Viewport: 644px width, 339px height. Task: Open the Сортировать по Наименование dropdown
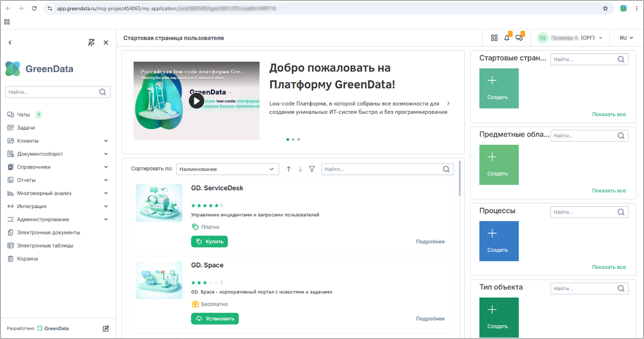[x=228, y=169]
